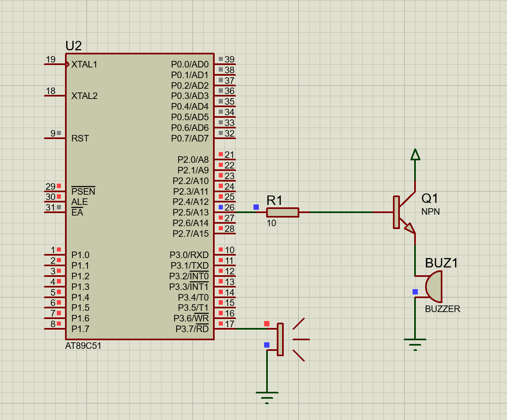Screen dimensions: 507x420
Task: Click the XTAL2 pin label
Action: pyautogui.click(x=84, y=96)
